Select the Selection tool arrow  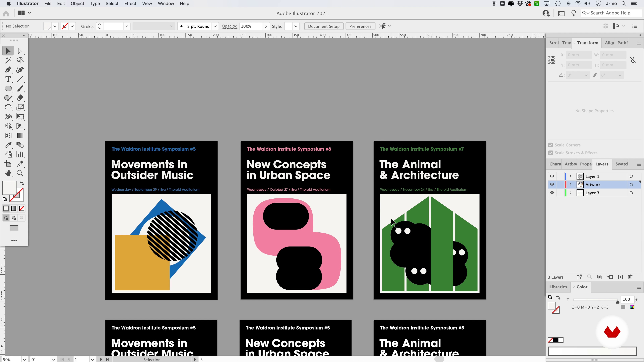coord(8,51)
